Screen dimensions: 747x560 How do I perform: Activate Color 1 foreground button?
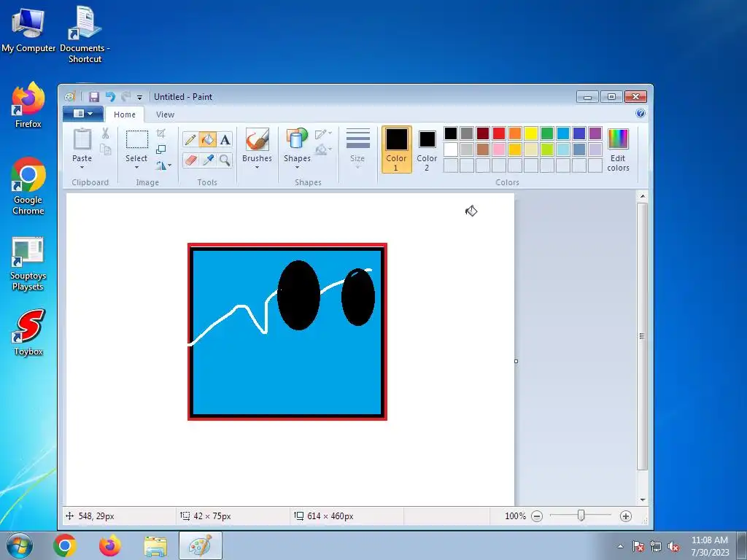(396, 149)
